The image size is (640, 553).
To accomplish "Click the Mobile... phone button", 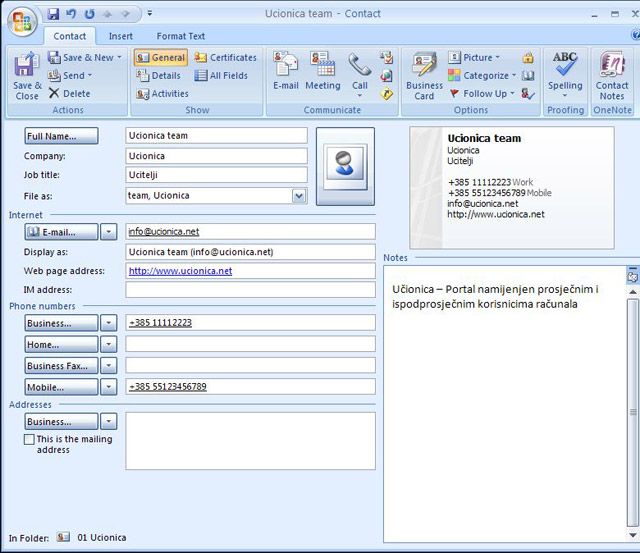I will [x=61, y=387].
